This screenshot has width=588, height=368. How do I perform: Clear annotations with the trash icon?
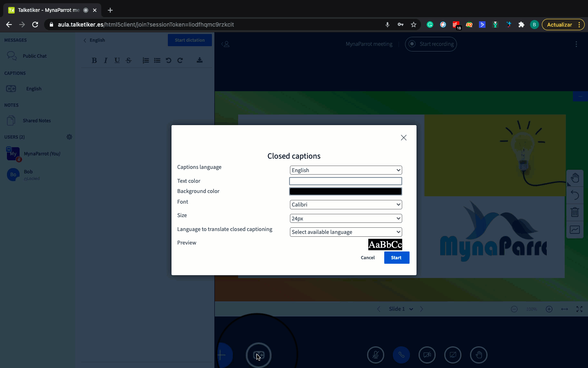click(575, 212)
